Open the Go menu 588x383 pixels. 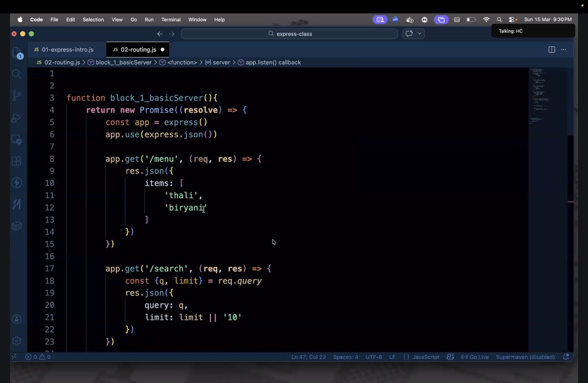coord(133,20)
